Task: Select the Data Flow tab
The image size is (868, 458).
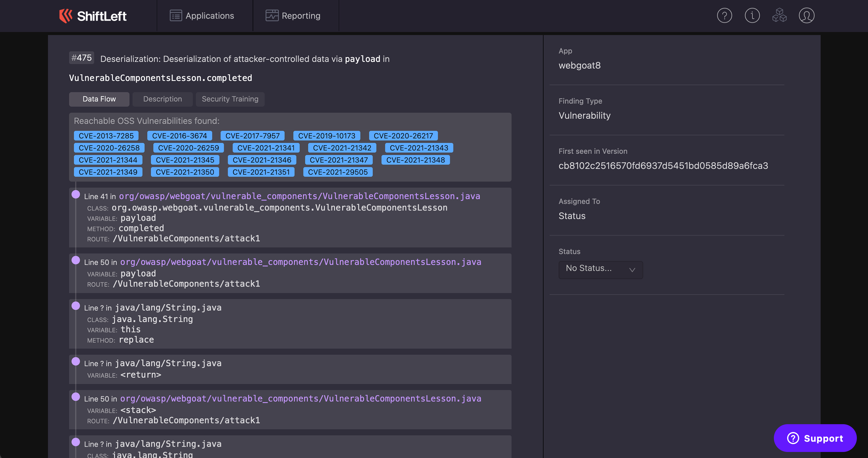Action: click(x=99, y=99)
